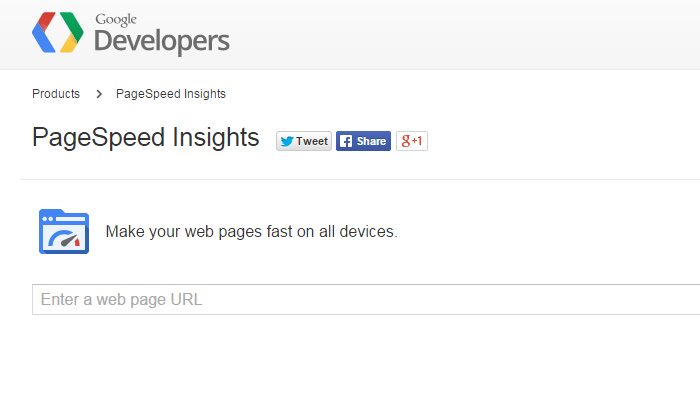Click the breadcrumb chevron separator arrow
This screenshot has width=700, height=400.
pos(99,94)
